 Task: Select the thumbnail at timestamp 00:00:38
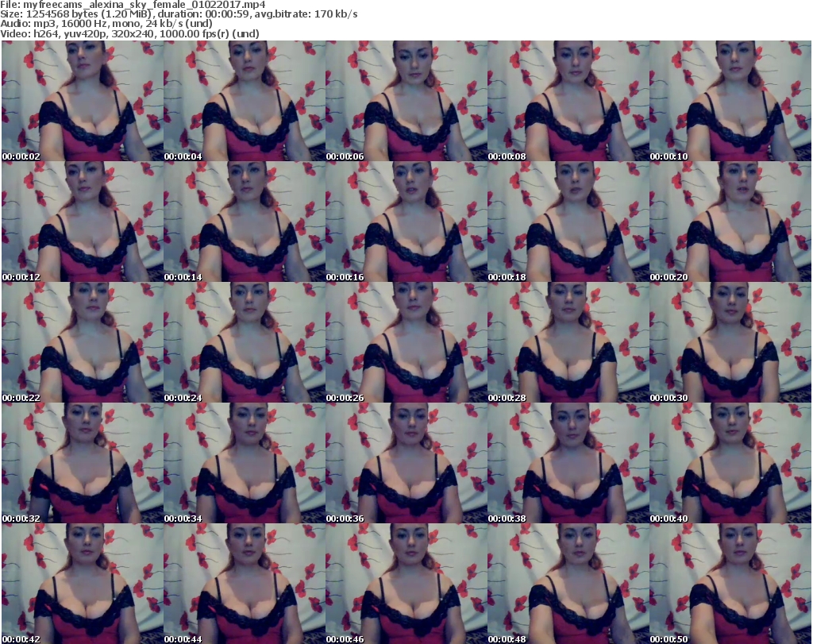pos(568,463)
